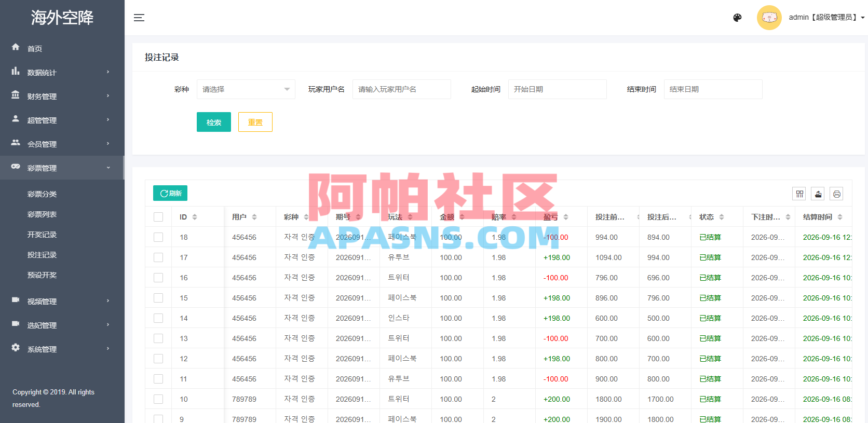Click the group icon beside 会员管理
868x423 pixels.
pos(16,143)
